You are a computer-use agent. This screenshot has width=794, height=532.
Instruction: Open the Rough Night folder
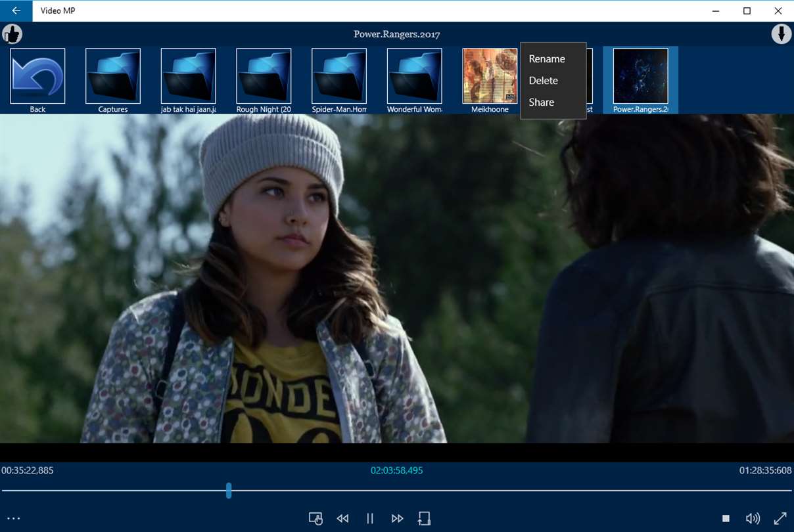[264, 80]
